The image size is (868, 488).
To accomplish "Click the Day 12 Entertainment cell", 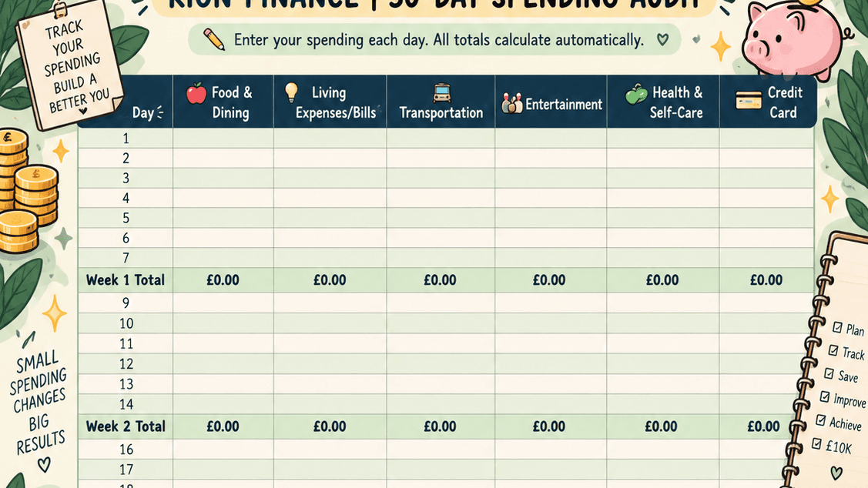I will 551,364.
